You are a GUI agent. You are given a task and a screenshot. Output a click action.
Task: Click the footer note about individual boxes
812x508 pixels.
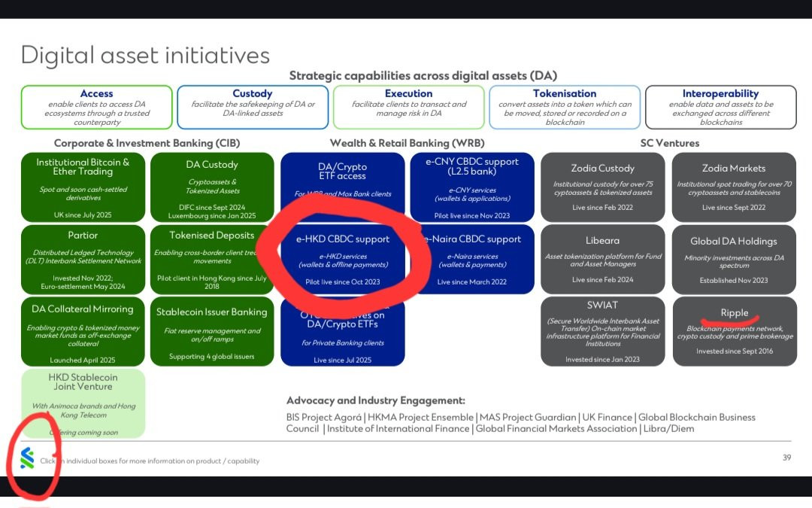click(x=150, y=461)
